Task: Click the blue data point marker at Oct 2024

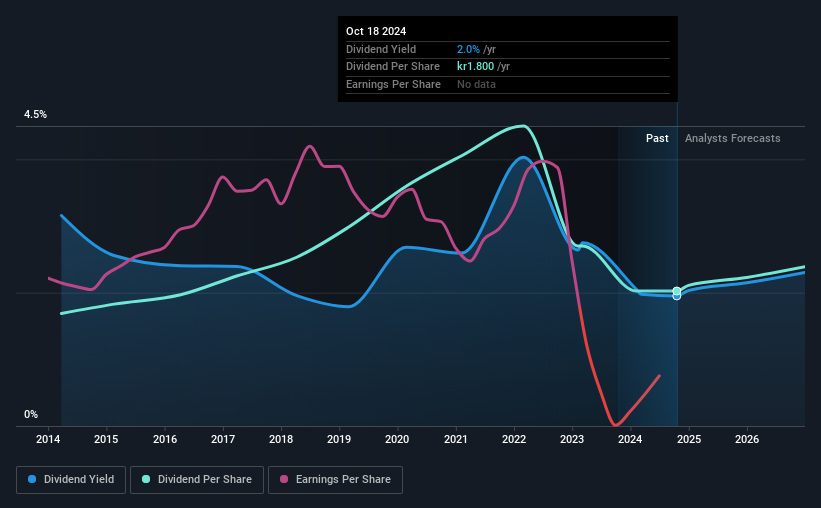Action: (676, 296)
